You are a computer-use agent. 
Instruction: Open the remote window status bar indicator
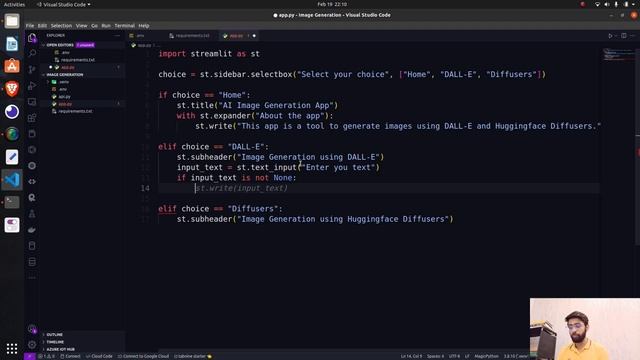pyautogui.click(x=29, y=356)
